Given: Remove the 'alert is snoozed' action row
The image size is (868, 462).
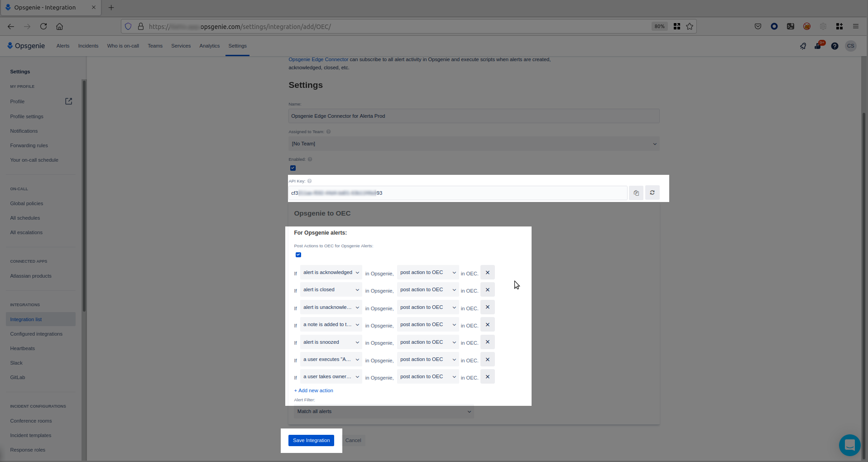Looking at the screenshot, I should coord(487,342).
